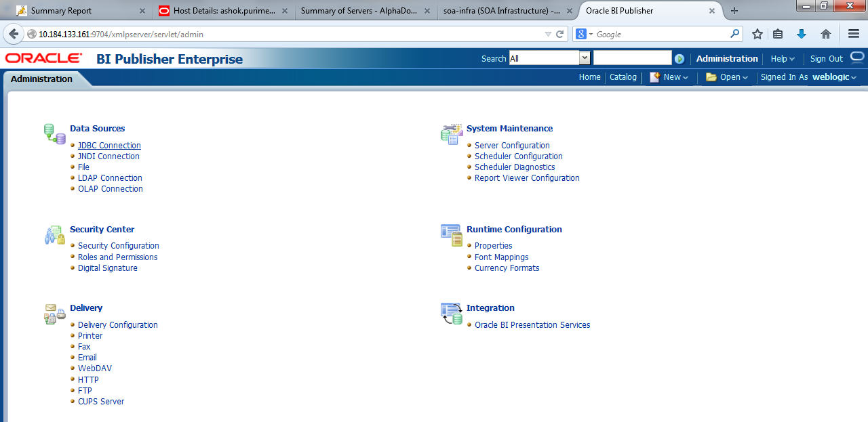This screenshot has width=868, height=422.
Task: Open Scheduler Configuration
Action: pos(519,156)
